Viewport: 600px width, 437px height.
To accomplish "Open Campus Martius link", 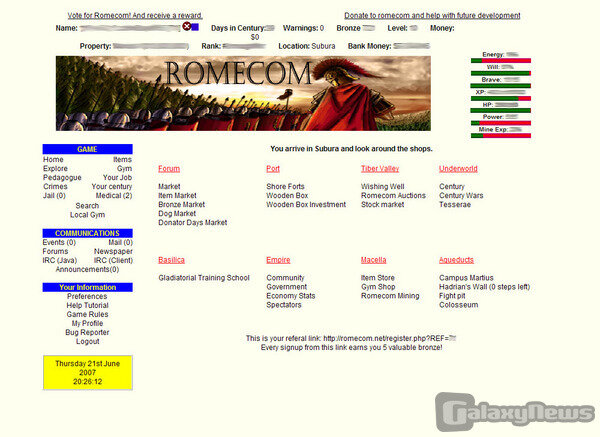I will coord(466,278).
